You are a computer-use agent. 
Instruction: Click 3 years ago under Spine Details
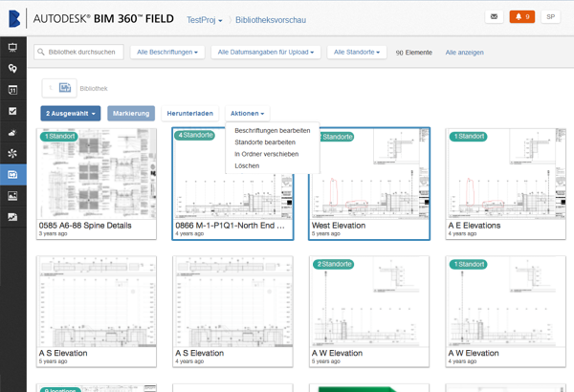(53, 233)
